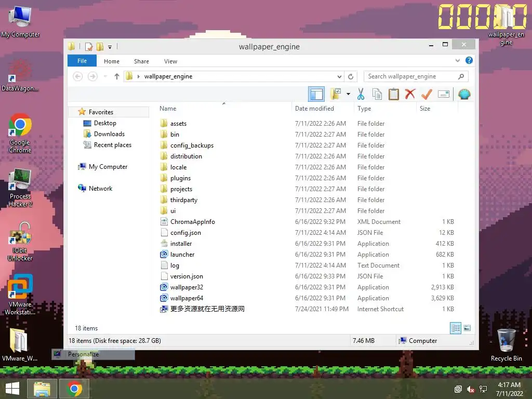Viewport: 532px width, 399px height.
Task: Toggle the navigation pane layout button
Action: 316,94
